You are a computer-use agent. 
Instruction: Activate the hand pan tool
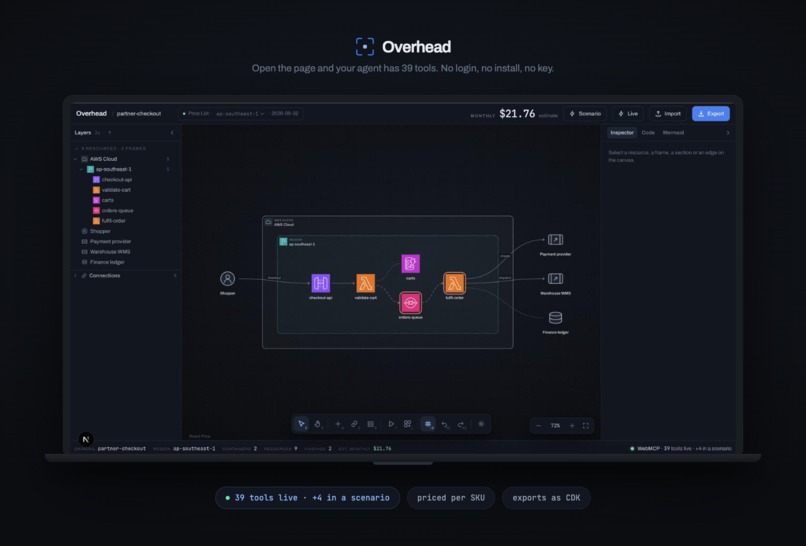(x=318, y=424)
